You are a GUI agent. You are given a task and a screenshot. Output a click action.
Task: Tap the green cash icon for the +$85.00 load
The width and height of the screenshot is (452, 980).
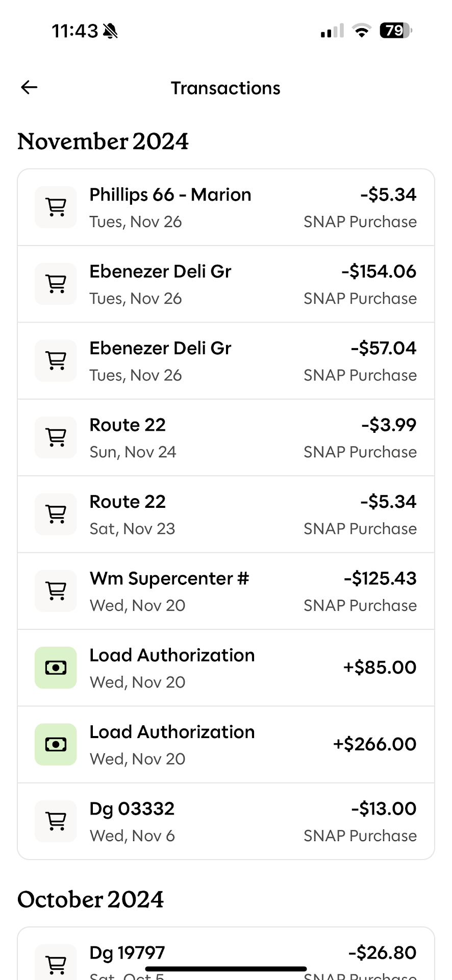(x=56, y=668)
